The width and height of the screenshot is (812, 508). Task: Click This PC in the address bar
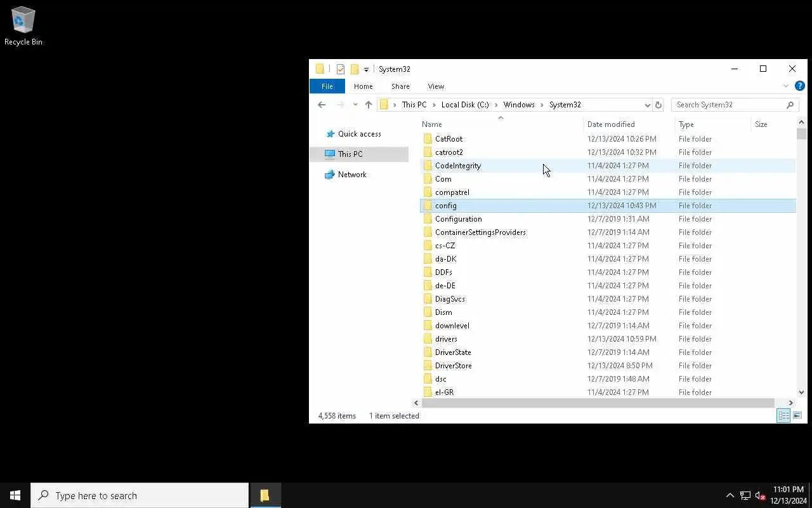click(414, 105)
